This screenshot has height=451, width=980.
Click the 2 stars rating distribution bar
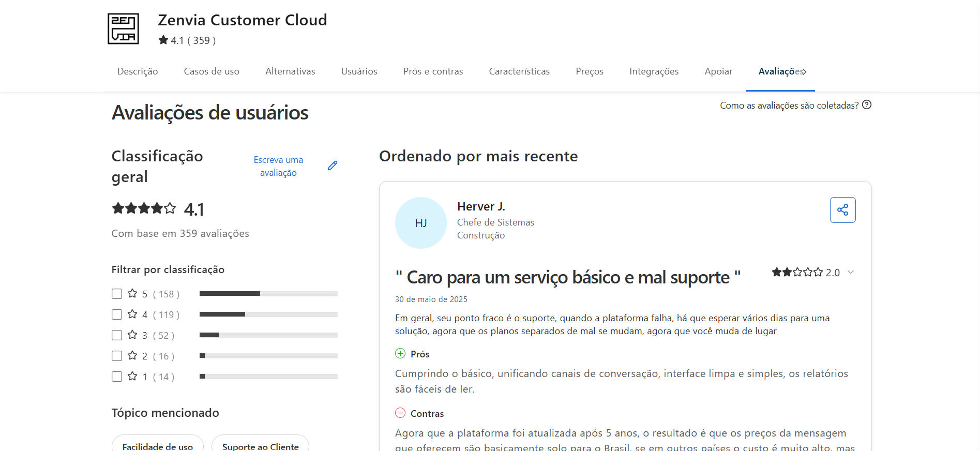268,356
